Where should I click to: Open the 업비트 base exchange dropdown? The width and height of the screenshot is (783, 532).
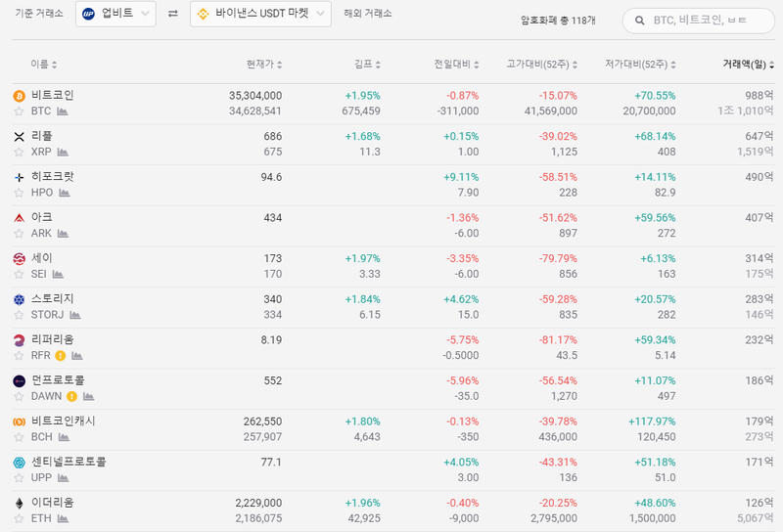click(x=115, y=14)
